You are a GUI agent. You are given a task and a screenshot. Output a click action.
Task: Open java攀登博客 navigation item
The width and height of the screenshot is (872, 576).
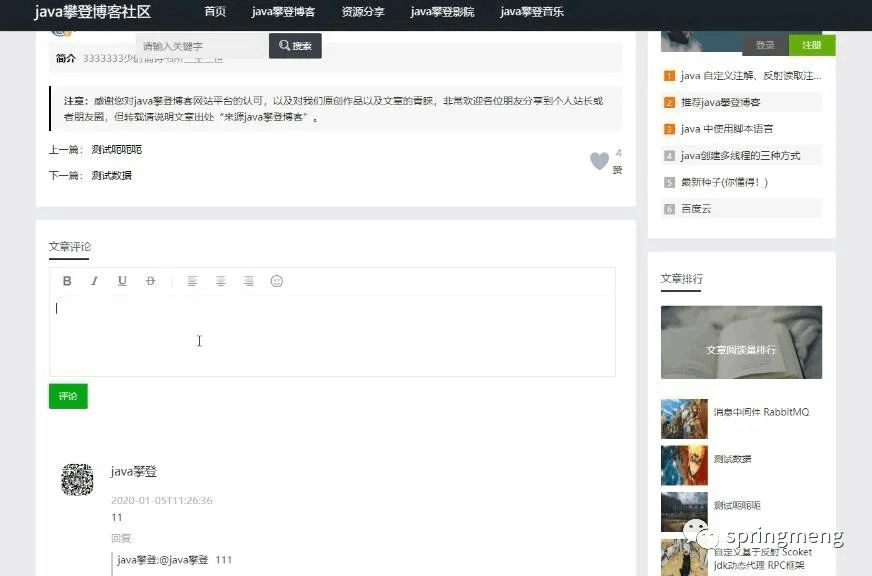point(283,12)
